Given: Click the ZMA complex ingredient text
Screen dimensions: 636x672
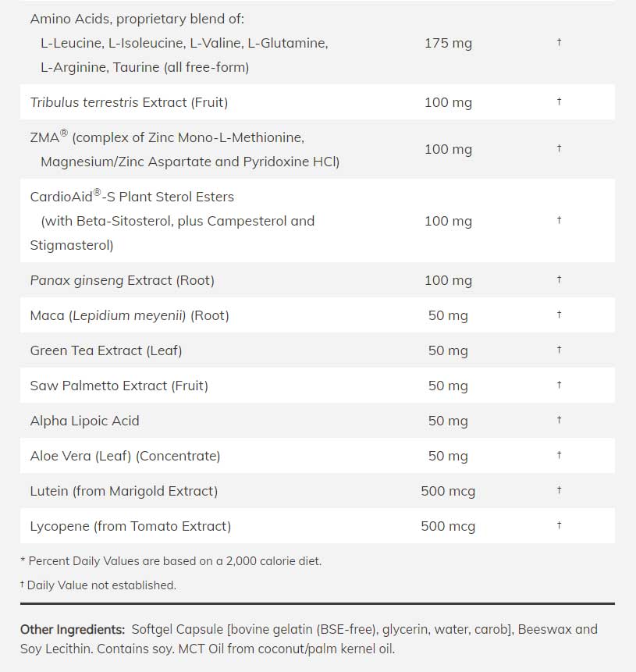Looking at the screenshot, I should 167,138.
